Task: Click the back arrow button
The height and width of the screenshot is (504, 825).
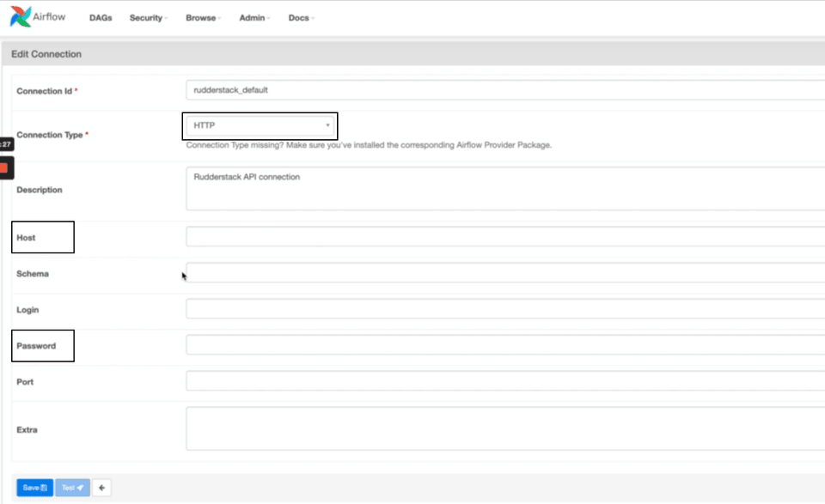Action: point(101,488)
